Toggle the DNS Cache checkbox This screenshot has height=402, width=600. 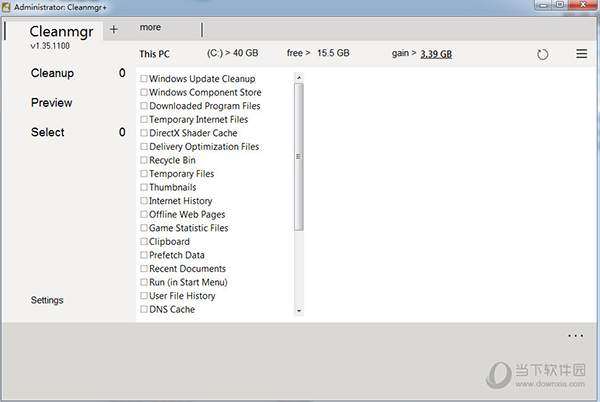click(144, 309)
